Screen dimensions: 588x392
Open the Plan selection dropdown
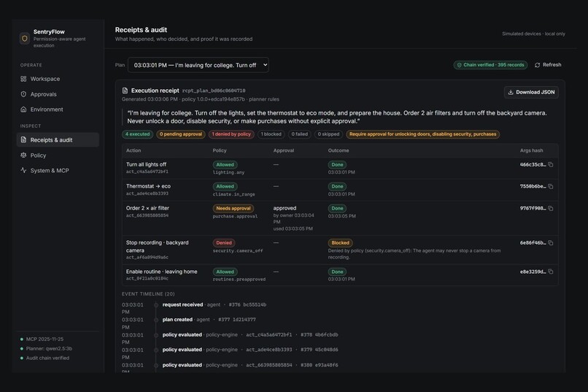coord(198,65)
